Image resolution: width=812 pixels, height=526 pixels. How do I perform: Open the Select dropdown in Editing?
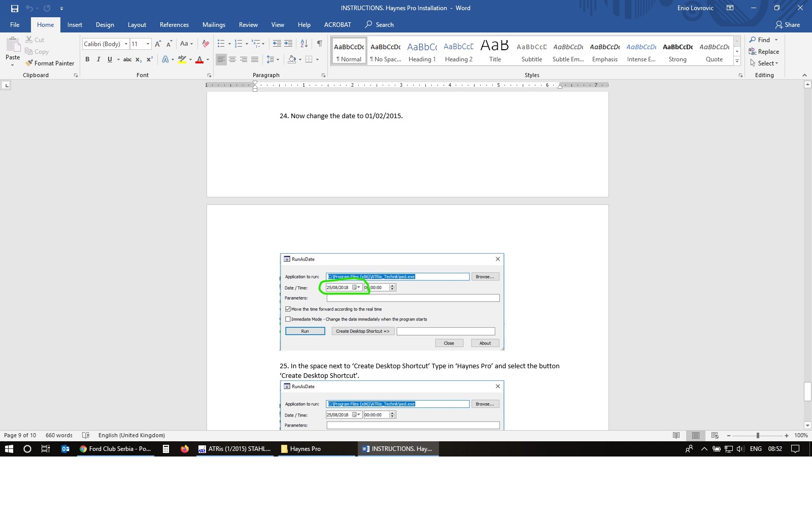pyautogui.click(x=764, y=63)
